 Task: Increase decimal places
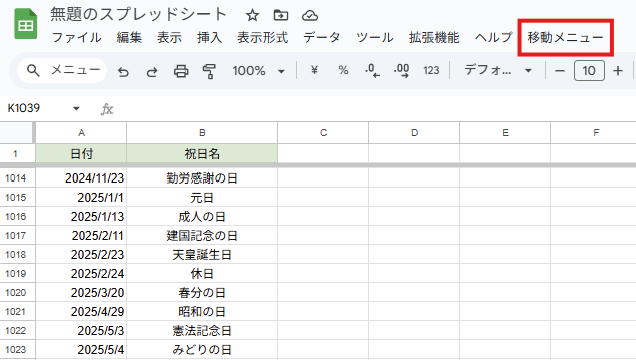(x=402, y=71)
